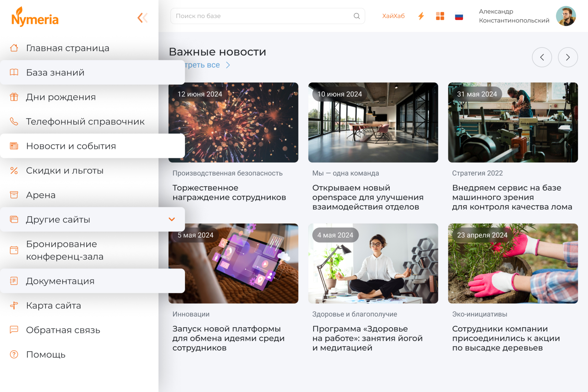Image resolution: width=588 pixels, height=392 pixels.
Task: Click the Карта сайта signpost icon
Action: coord(14,305)
